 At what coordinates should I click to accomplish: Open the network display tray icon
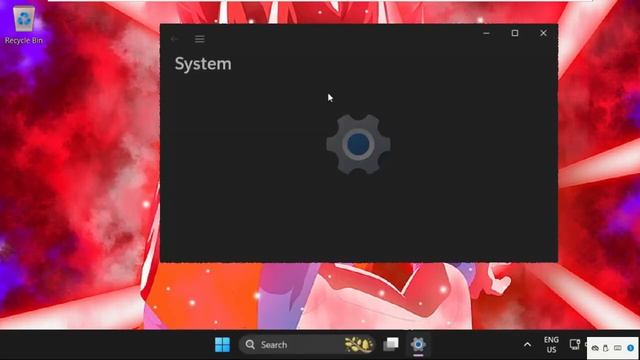[x=575, y=344]
